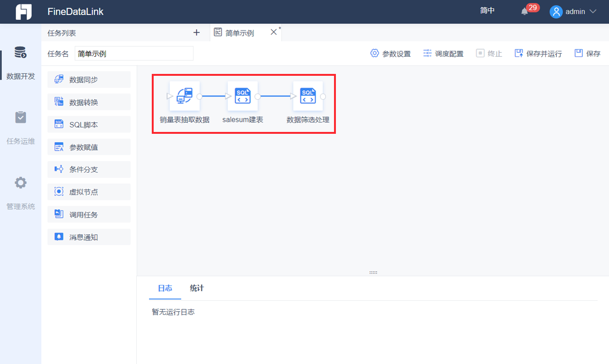Click the 终止 stop button
Image resolution: width=609 pixels, height=364 pixels.
point(489,53)
